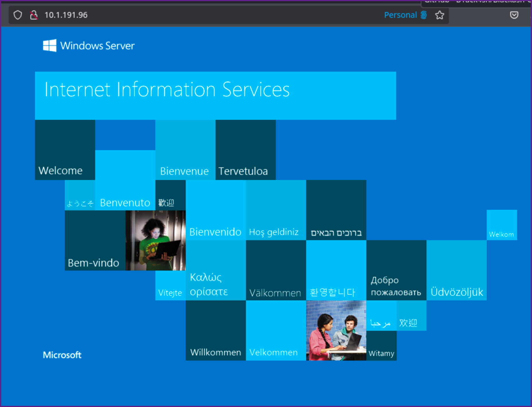Open the connection not secure padlock icon
Image resolution: width=532 pixels, height=407 pixels.
[x=34, y=15]
